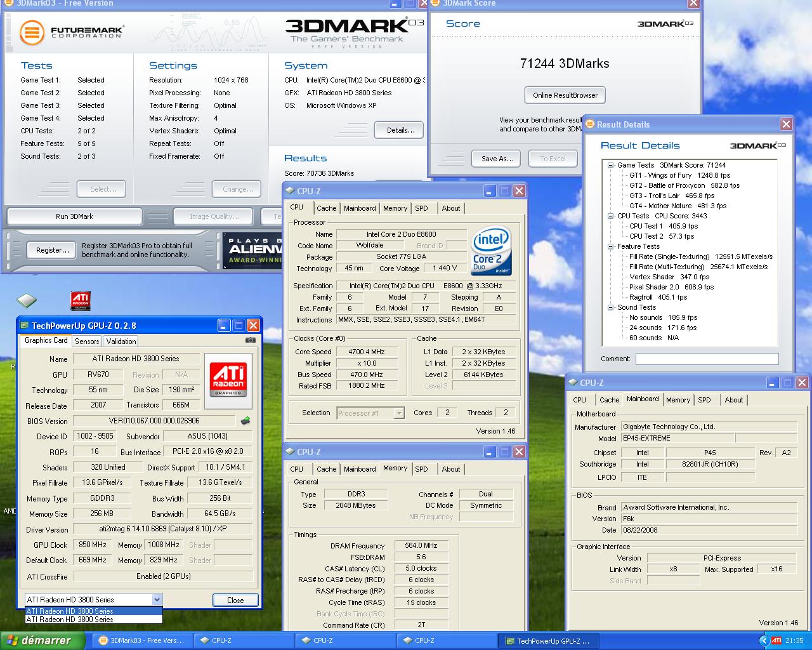The height and width of the screenshot is (650, 812).
Task: Open Caches tab in CPU-Z processor window
Action: pos(327,208)
